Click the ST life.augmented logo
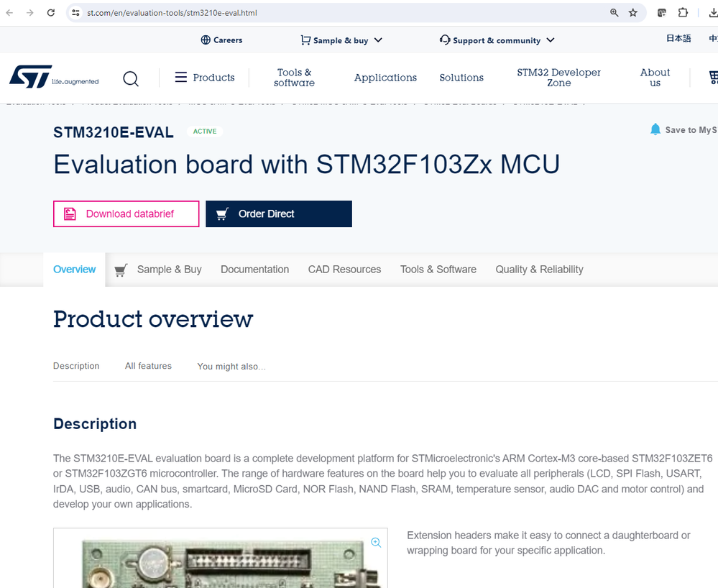Viewport: 718px width, 588px height. tap(54, 77)
